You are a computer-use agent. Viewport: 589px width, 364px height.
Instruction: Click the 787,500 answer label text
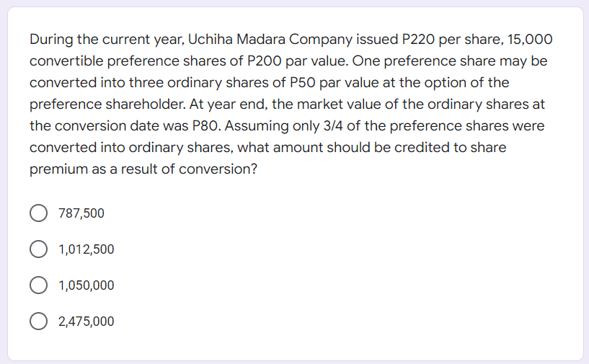pos(81,213)
